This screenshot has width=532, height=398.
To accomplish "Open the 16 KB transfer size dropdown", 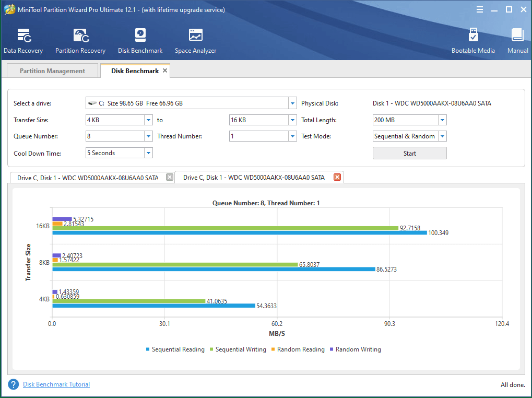I will (x=292, y=120).
